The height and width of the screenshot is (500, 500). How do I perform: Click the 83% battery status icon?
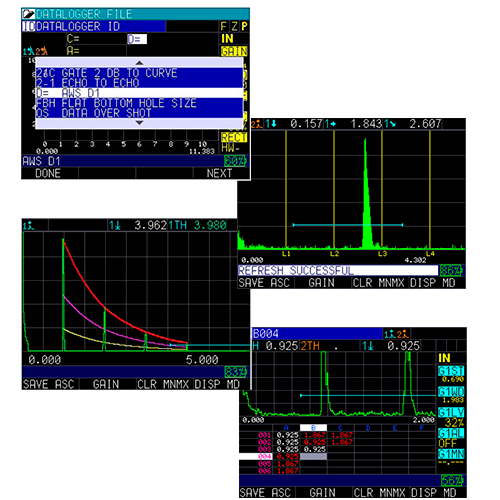pos(236,372)
